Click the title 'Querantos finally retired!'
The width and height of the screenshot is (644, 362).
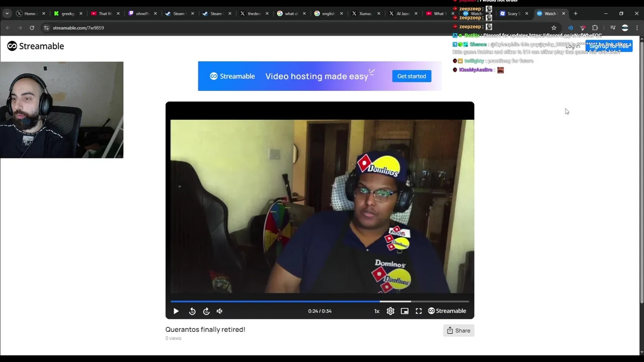(x=205, y=329)
